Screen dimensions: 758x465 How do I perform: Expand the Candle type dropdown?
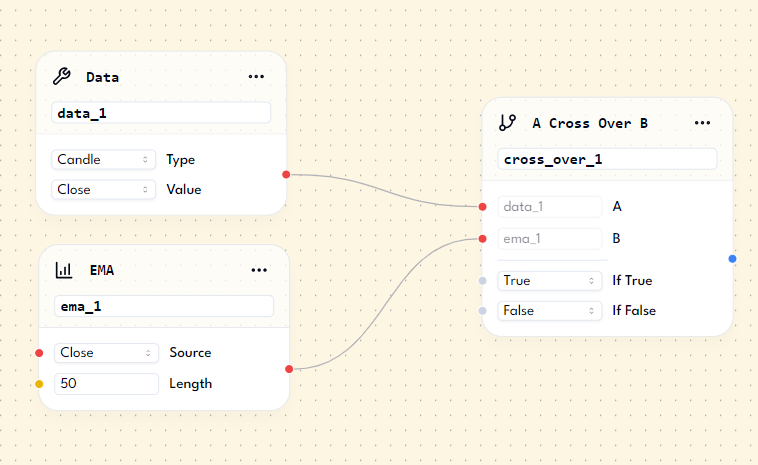103,159
